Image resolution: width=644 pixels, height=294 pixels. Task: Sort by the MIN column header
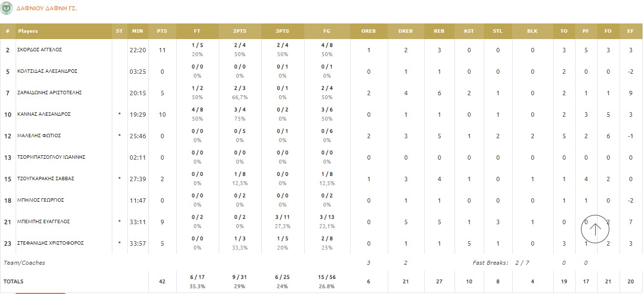coord(138,31)
